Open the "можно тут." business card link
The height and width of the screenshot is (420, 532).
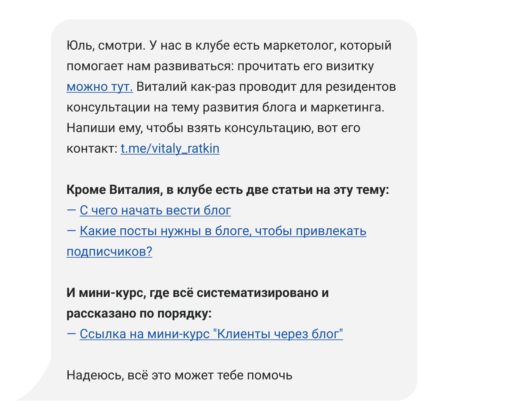pyautogui.click(x=100, y=87)
